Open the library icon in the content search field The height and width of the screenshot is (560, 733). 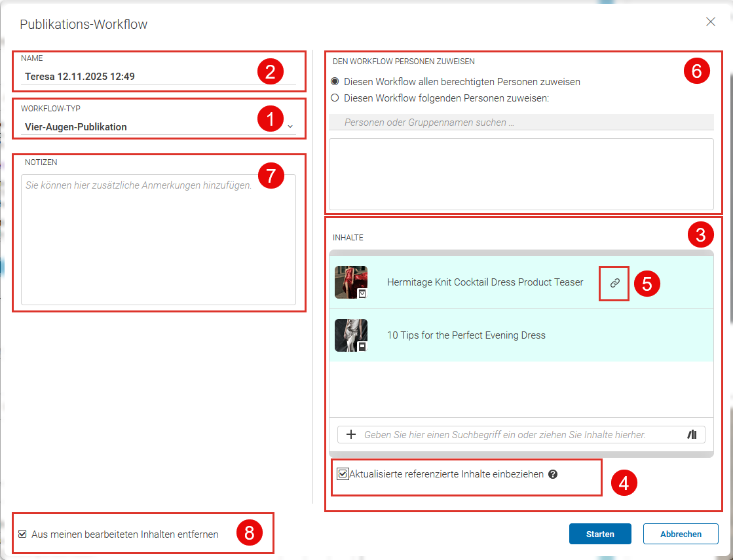(x=692, y=434)
